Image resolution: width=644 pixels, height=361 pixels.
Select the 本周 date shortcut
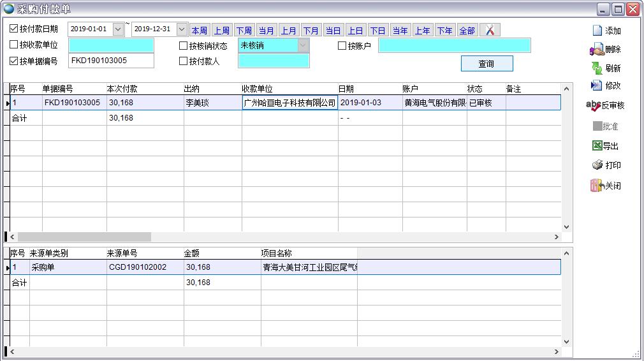[199, 31]
